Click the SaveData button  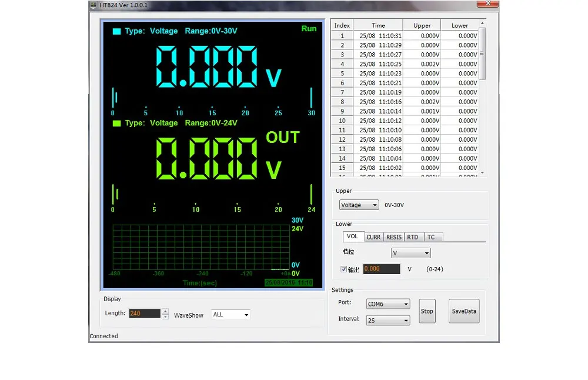pyautogui.click(x=464, y=311)
